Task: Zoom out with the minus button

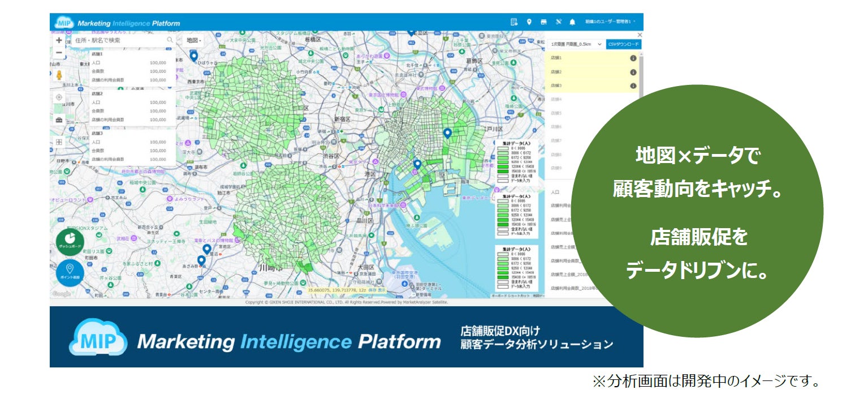Action: [x=59, y=53]
